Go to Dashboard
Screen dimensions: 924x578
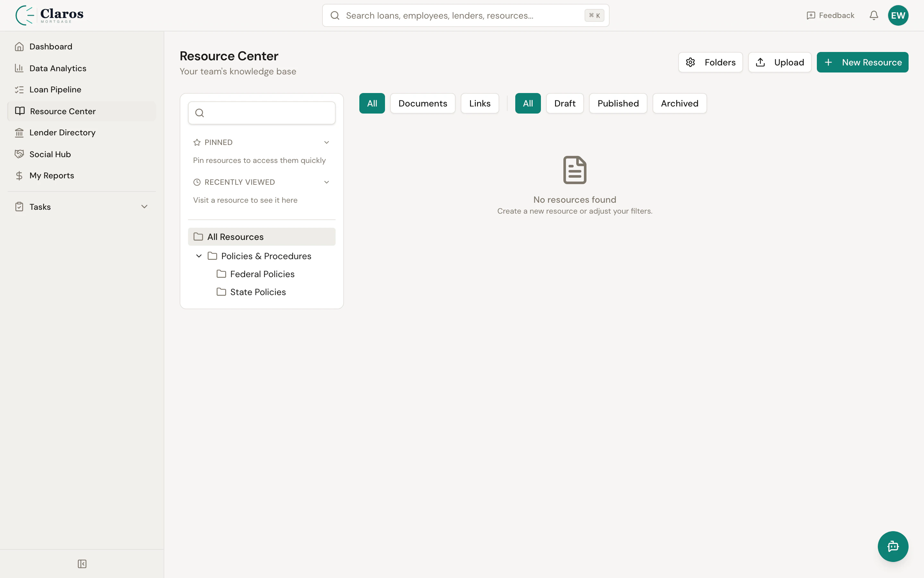(x=81, y=47)
